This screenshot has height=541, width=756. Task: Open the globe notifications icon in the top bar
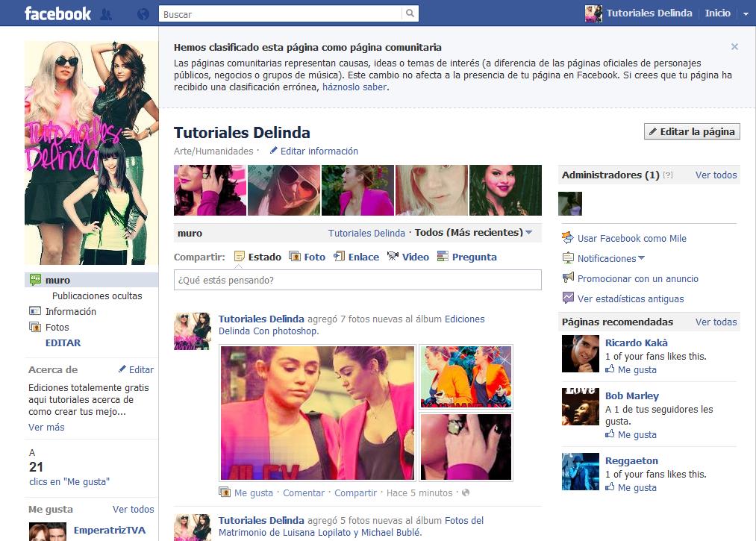click(x=143, y=14)
